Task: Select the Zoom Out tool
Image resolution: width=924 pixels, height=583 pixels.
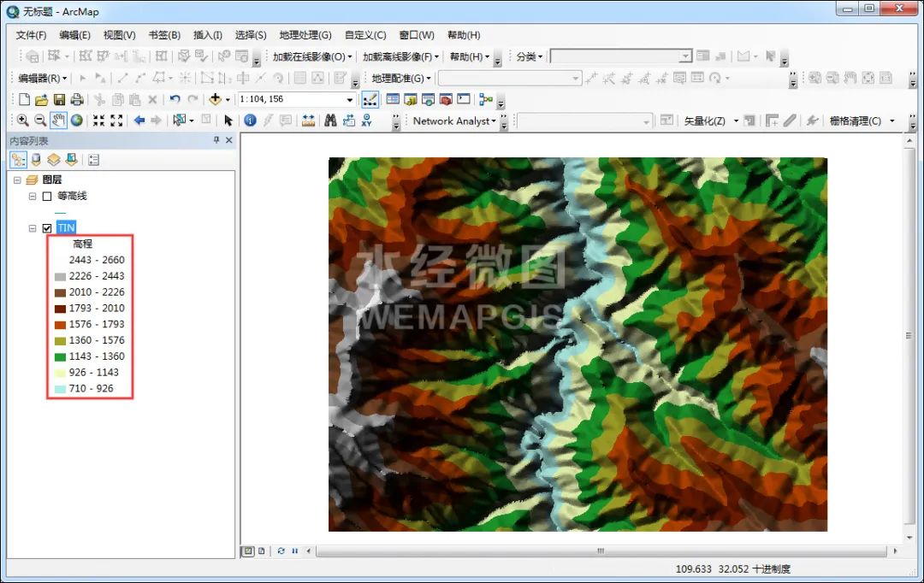Action: click(40, 121)
